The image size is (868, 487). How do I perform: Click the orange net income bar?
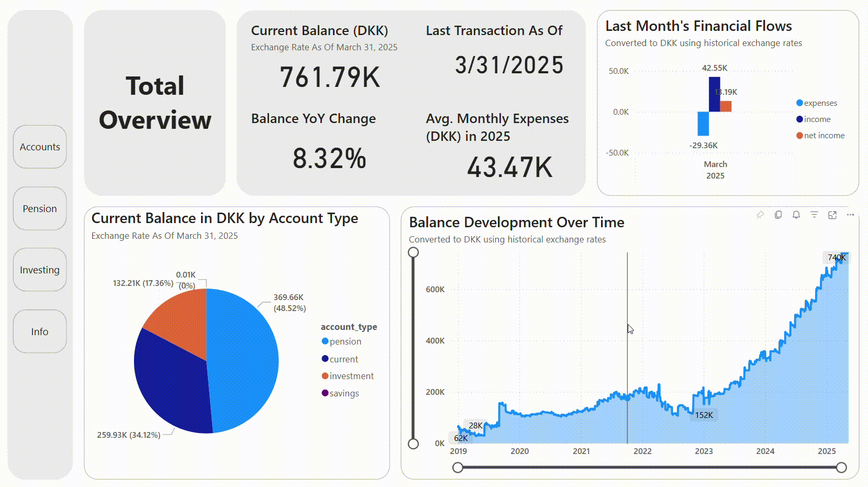coord(726,106)
